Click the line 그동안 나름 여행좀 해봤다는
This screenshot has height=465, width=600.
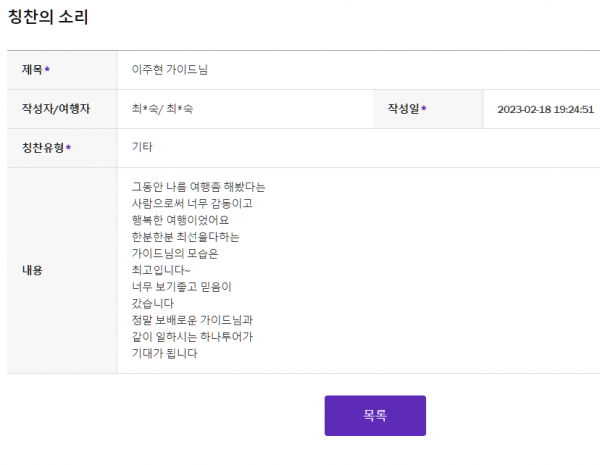(199, 187)
